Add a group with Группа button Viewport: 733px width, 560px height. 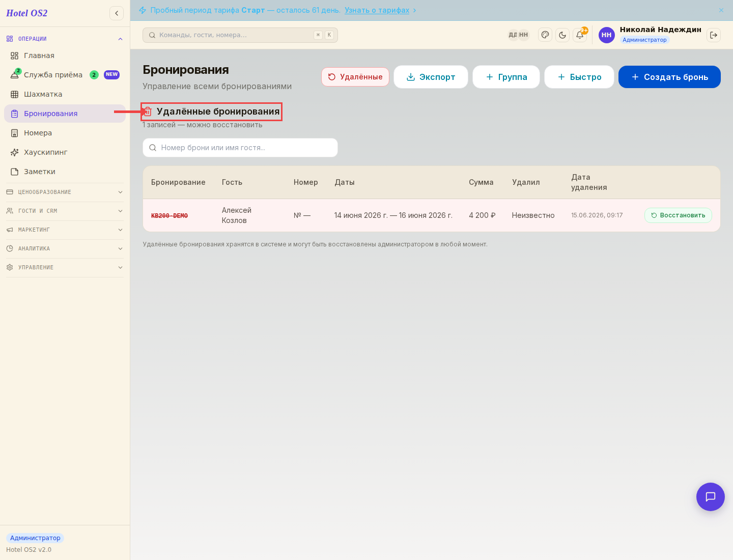pyautogui.click(x=506, y=77)
